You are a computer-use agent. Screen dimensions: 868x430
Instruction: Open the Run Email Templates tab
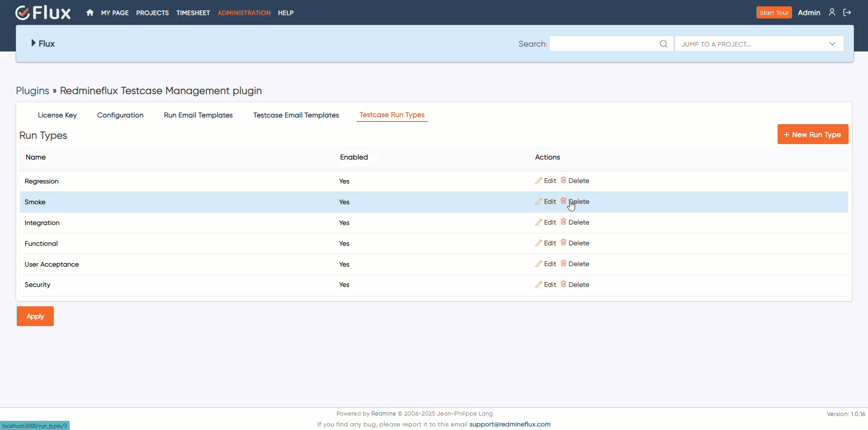coord(198,115)
